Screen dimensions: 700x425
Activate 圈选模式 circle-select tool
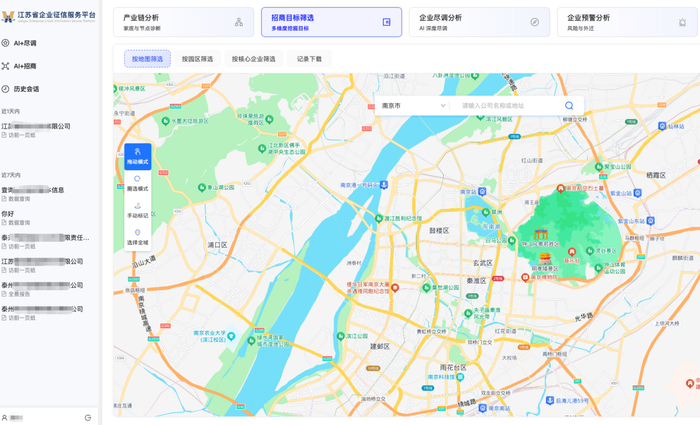pos(138,183)
